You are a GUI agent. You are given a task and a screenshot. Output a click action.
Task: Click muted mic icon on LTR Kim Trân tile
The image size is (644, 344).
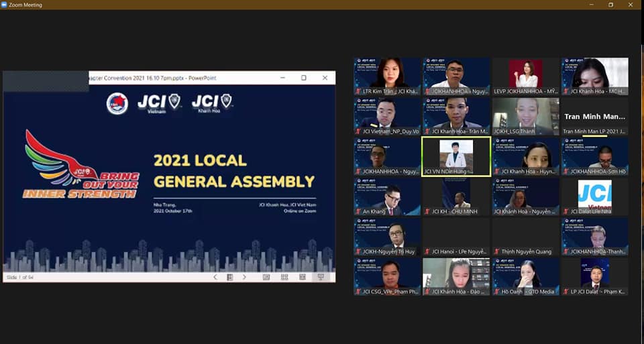pos(358,92)
